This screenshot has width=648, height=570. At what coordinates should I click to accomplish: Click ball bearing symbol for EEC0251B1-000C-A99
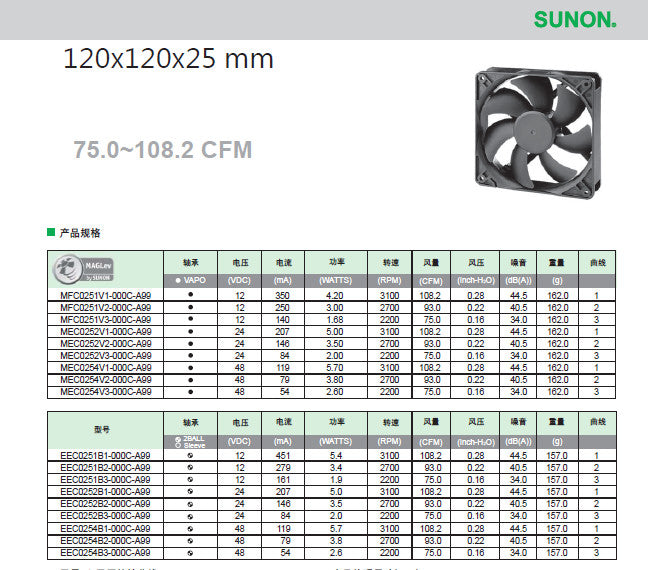190,456
